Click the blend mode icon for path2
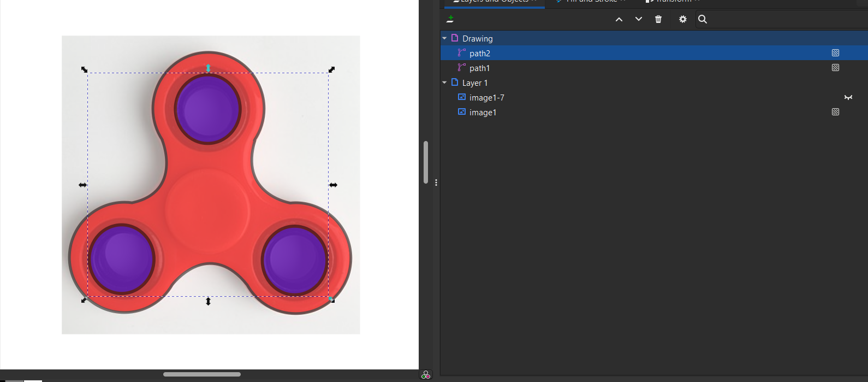868x382 pixels. click(x=835, y=53)
